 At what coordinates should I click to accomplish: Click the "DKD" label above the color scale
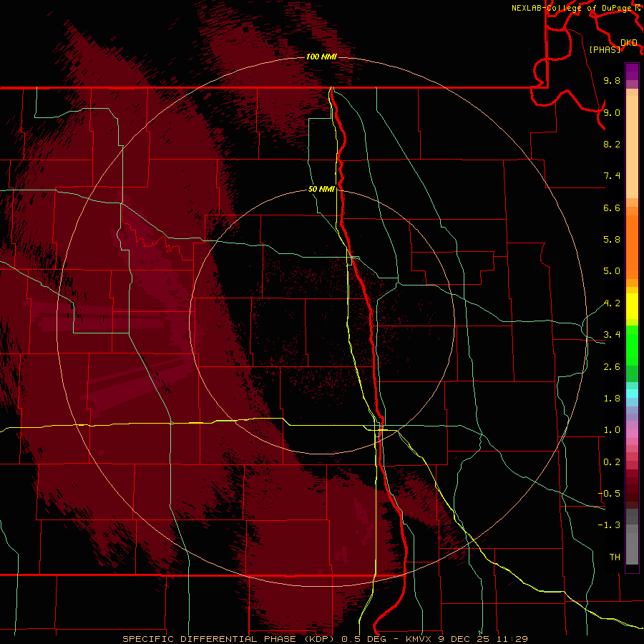629,43
